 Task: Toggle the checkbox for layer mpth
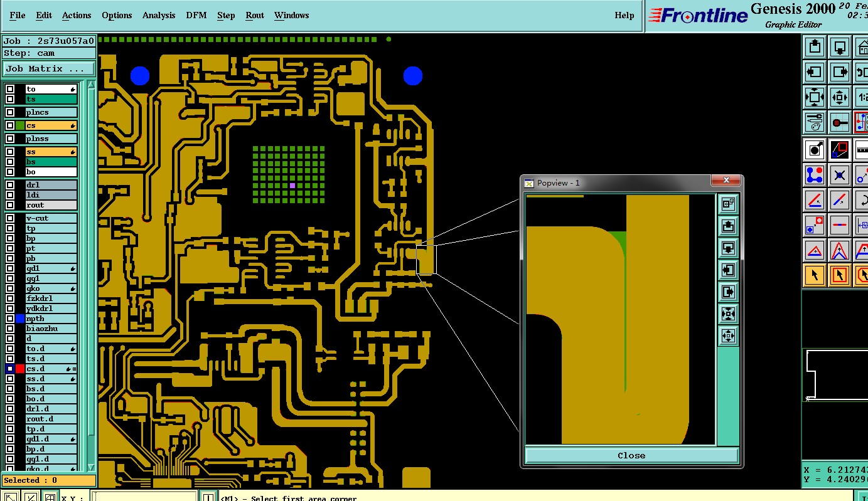(10, 319)
